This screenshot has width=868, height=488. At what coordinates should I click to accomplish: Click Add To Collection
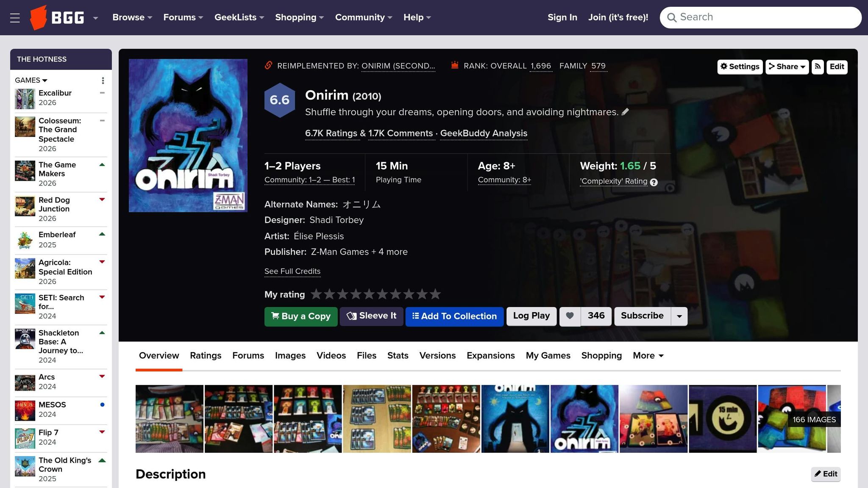[x=454, y=316]
